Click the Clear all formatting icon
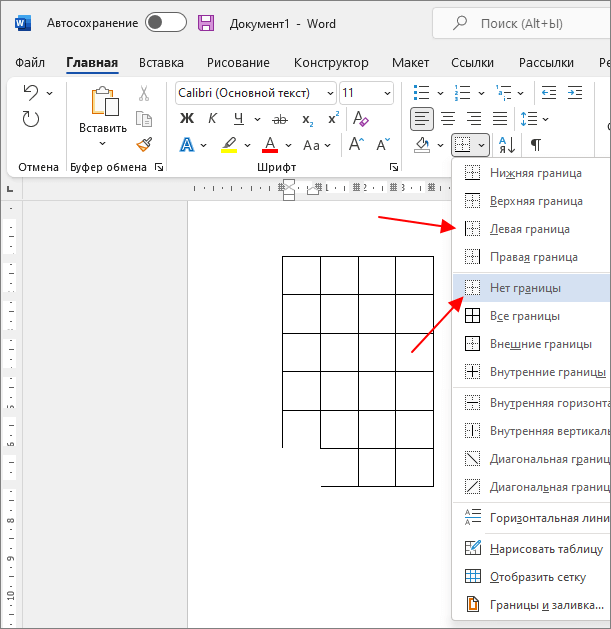 [x=361, y=119]
